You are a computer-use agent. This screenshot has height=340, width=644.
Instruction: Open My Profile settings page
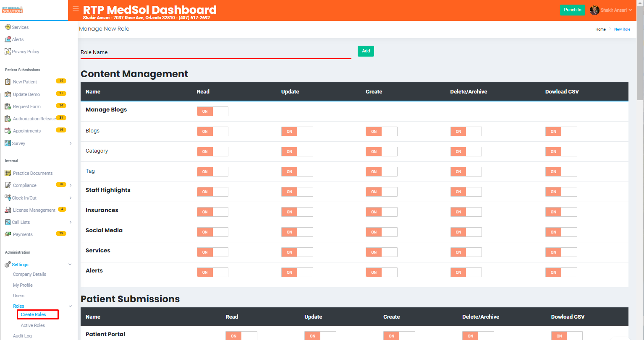coord(23,285)
